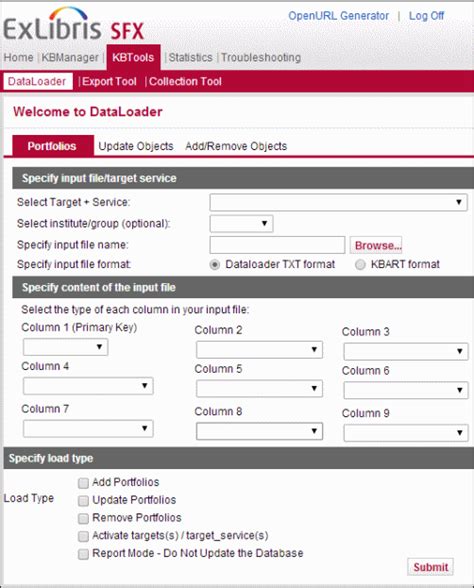Click the Log Off link
The image size is (474, 588).
[426, 16]
